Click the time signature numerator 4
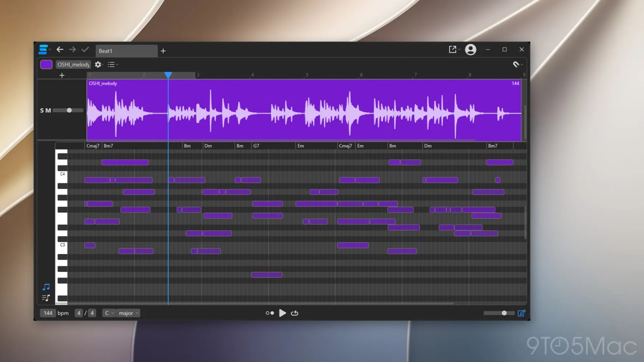 [x=79, y=313]
